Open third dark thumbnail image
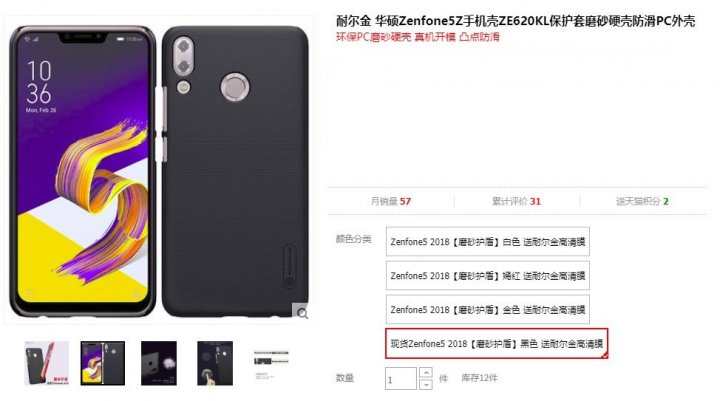720x401 pixels. pos(159,363)
